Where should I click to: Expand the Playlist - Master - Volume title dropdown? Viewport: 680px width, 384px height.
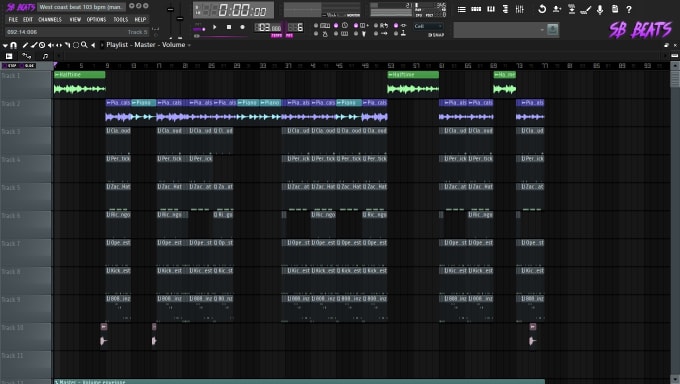click(189, 45)
